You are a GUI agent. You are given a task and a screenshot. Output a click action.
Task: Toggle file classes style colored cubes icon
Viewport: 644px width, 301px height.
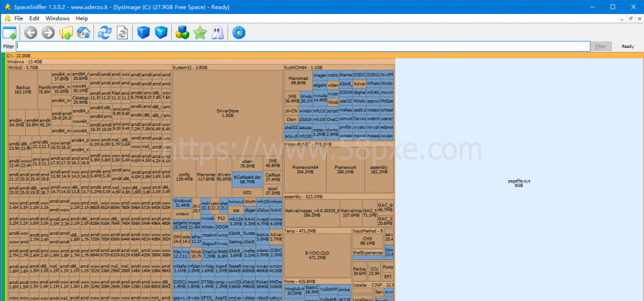click(183, 33)
